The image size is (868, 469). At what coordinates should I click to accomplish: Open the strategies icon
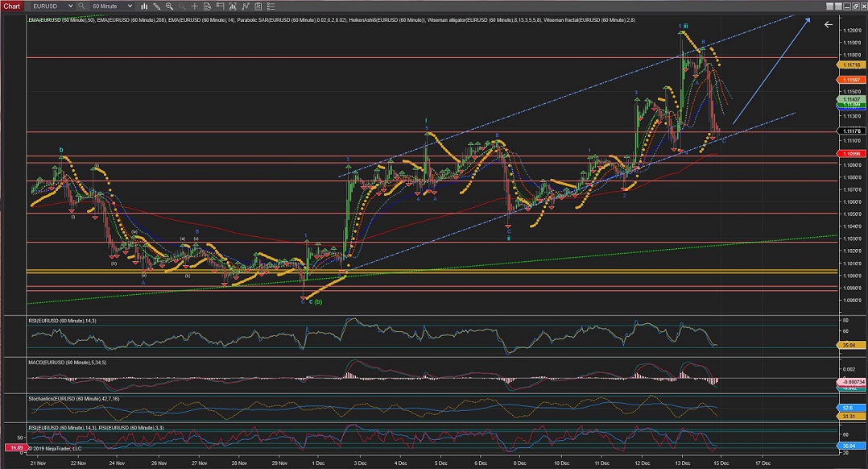tap(258, 6)
